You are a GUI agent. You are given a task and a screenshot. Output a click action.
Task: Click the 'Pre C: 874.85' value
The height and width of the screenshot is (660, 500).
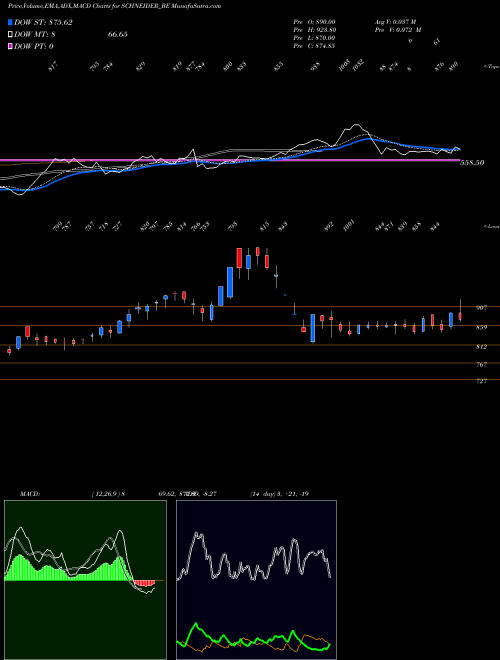pyautogui.click(x=314, y=46)
